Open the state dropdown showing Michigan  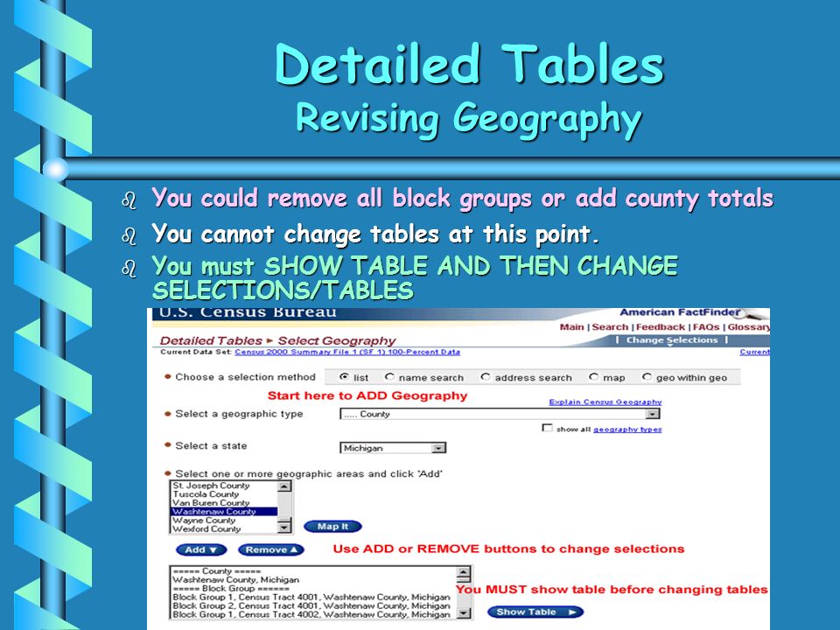(x=393, y=448)
